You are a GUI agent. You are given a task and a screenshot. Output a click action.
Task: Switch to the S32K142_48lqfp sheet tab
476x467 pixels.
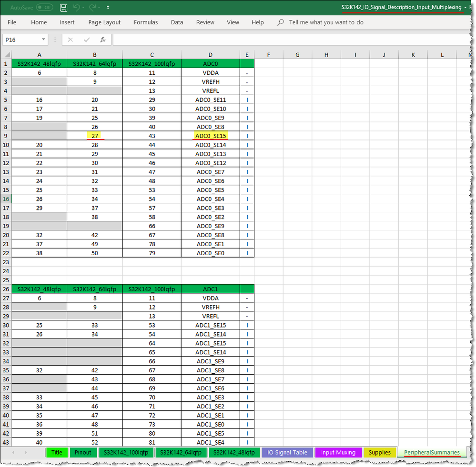[234, 452]
